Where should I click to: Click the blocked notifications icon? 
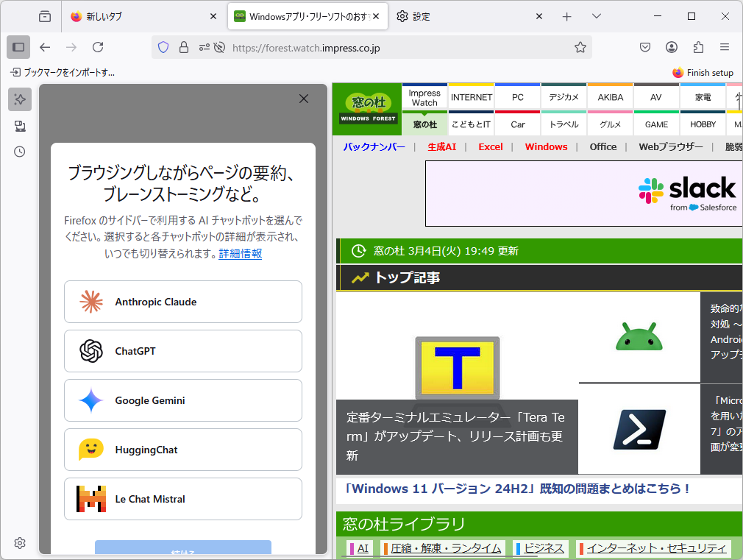tap(219, 47)
